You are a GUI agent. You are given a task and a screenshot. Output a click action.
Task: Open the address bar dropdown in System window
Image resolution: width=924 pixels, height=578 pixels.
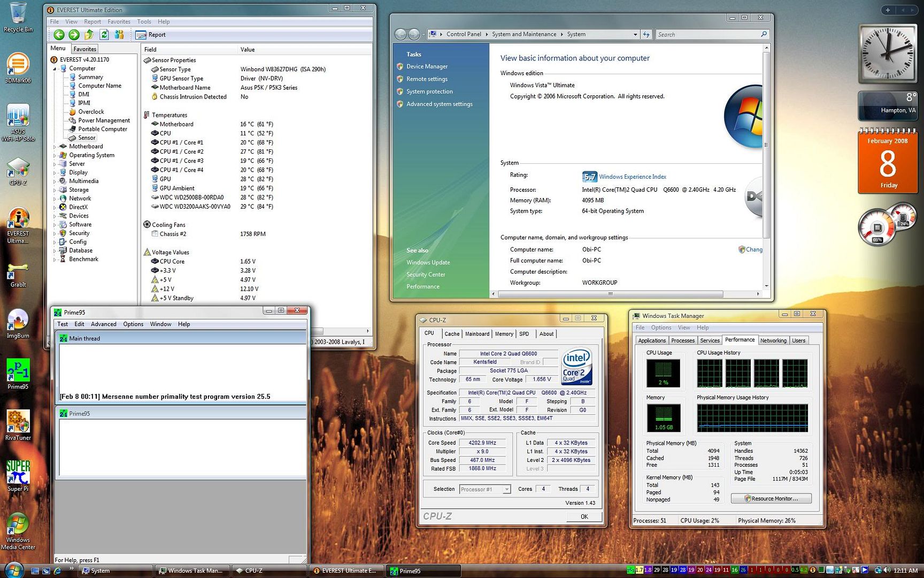[x=635, y=34]
